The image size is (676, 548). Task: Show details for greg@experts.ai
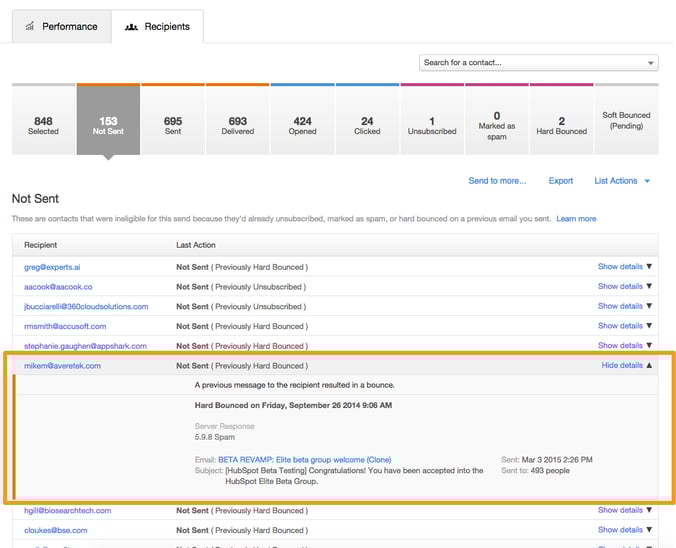[625, 266]
